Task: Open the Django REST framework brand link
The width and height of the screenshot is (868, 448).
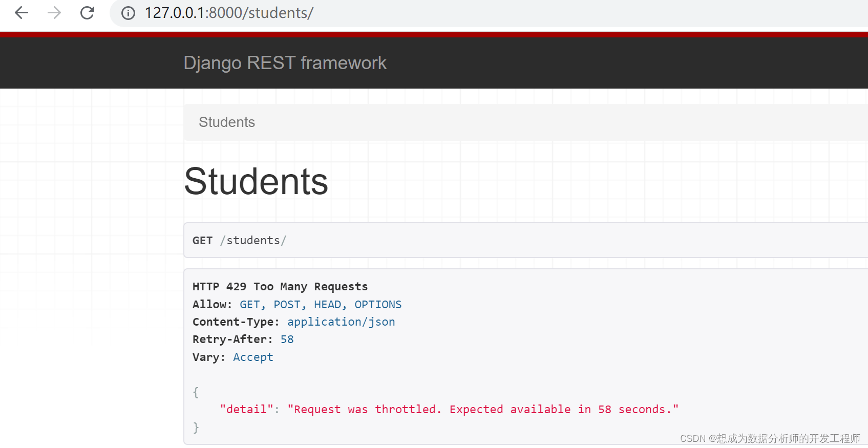Action: pos(285,63)
